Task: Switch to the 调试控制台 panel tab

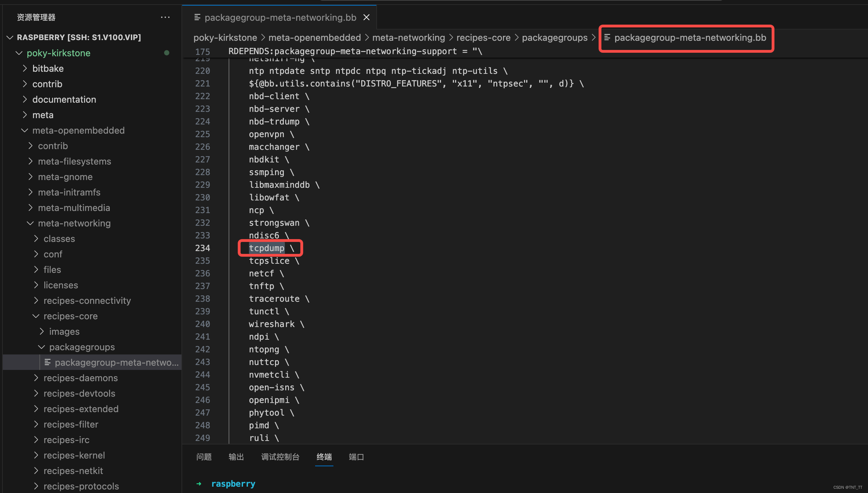Action: (x=280, y=457)
